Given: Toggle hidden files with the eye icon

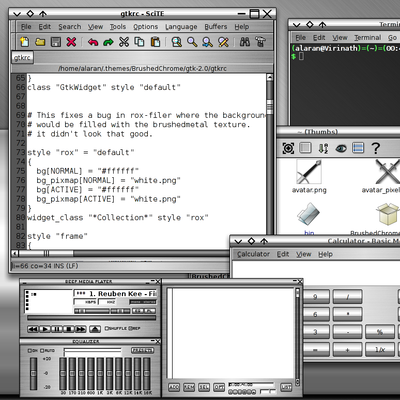Looking at the screenshot, I should [341, 148].
